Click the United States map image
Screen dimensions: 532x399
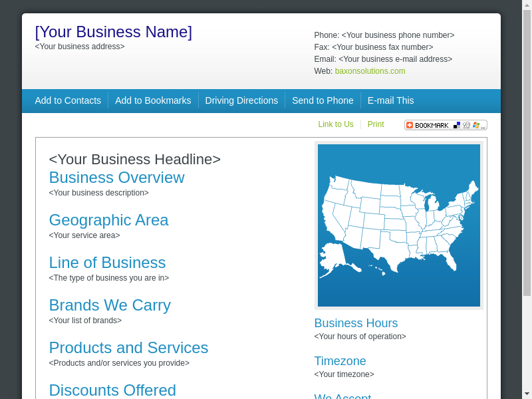399,225
